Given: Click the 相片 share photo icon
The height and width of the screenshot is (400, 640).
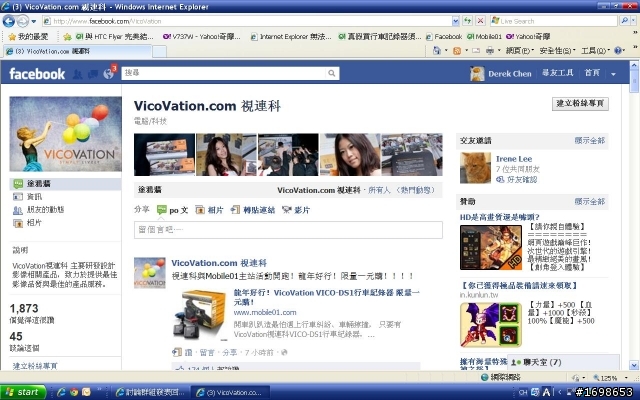Looking at the screenshot, I should tap(200, 210).
